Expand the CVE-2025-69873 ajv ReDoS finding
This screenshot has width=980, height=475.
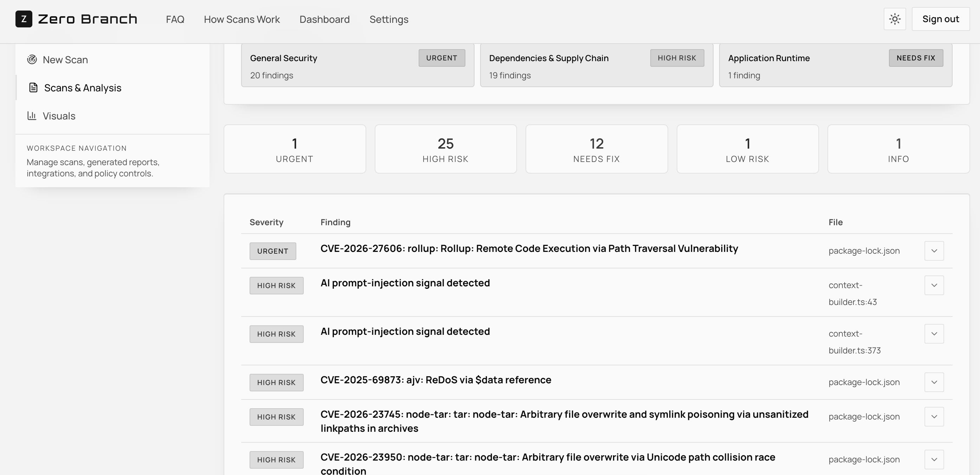pyautogui.click(x=934, y=382)
